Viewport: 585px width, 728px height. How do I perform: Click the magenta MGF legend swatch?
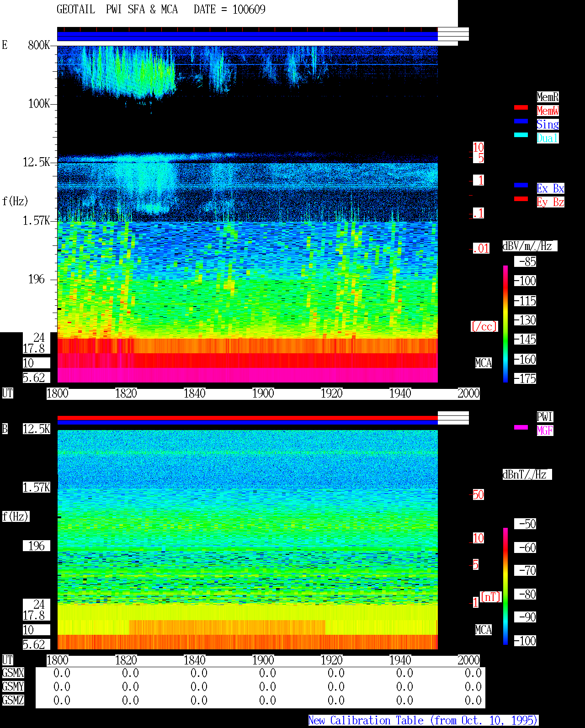click(x=521, y=427)
